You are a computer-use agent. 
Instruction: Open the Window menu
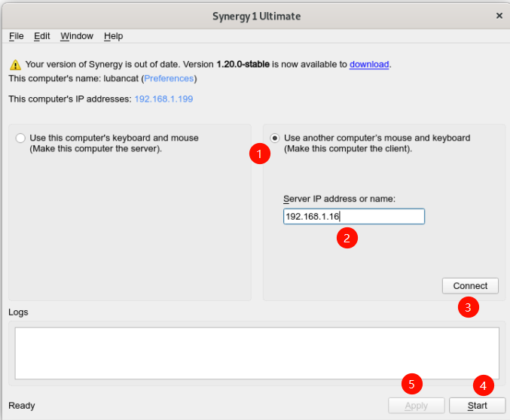coord(77,36)
